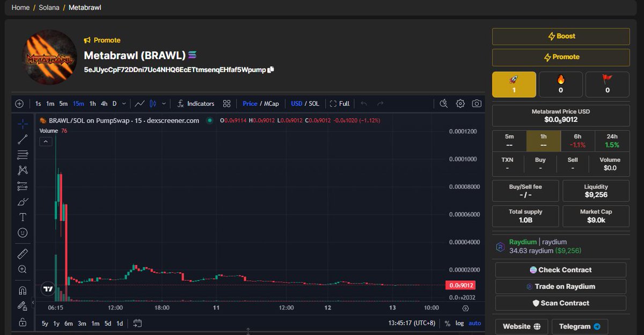Select the 15m interval
Viewport: 644px width, 335px height.
click(78, 104)
